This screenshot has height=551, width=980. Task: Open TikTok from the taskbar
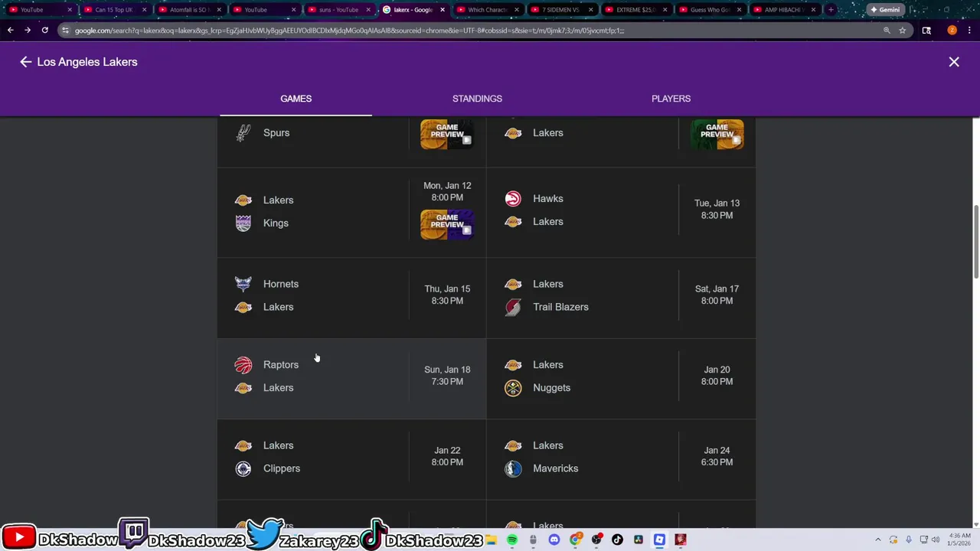pos(617,540)
